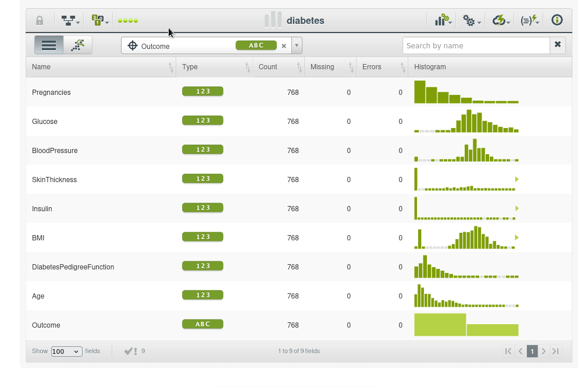Expand the objective field dropdown arrow
Viewport: 588px width, 387px height.
pos(297,45)
